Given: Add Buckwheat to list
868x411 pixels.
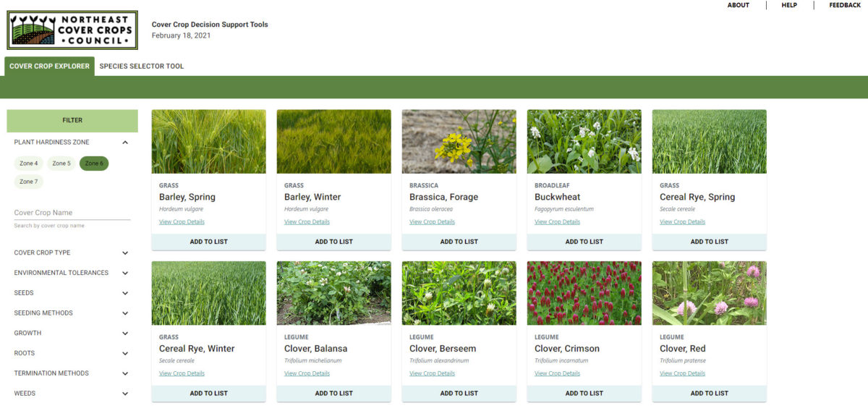Looking at the screenshot, I should pyautogui.click(x=584, y=242).
